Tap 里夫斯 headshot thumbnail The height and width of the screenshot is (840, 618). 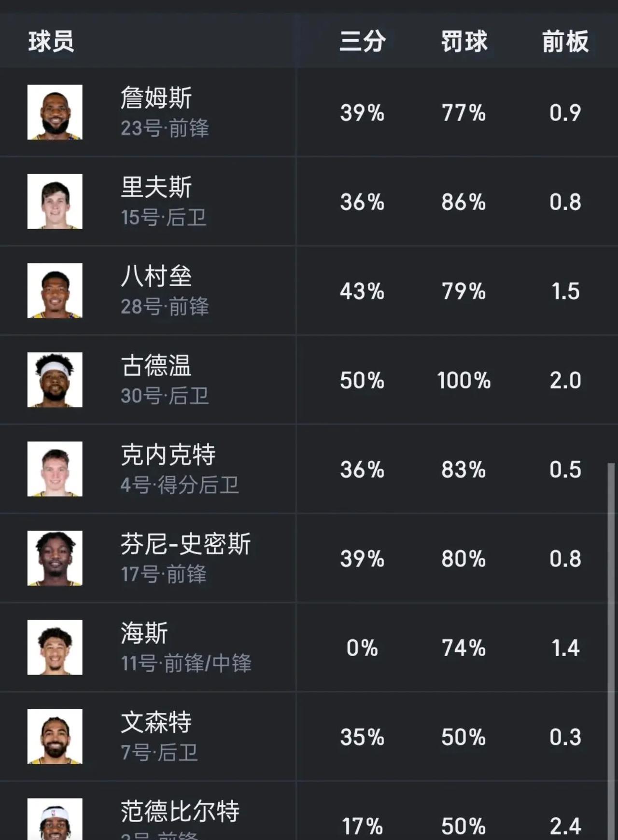[55, 201]
